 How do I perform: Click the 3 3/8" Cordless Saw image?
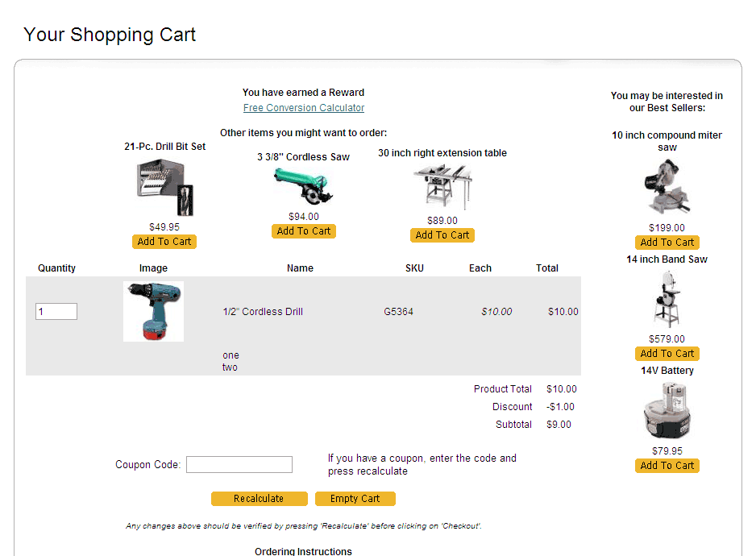coord(304,186)
